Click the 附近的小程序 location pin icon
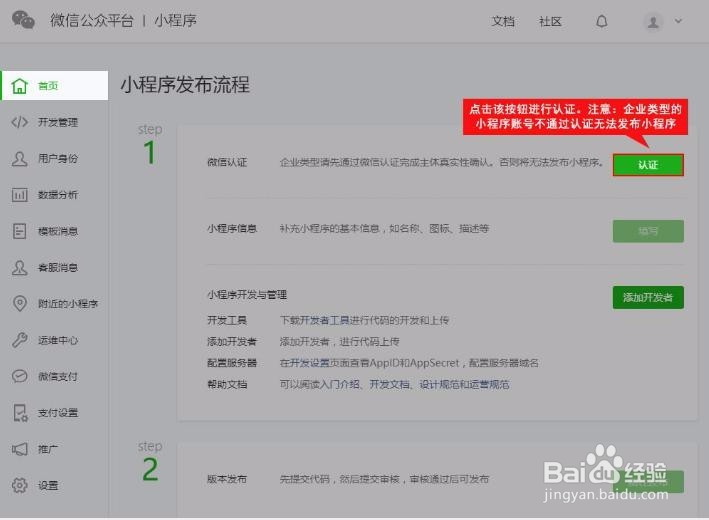Screen dimensions: 709x520 point(19,303)
